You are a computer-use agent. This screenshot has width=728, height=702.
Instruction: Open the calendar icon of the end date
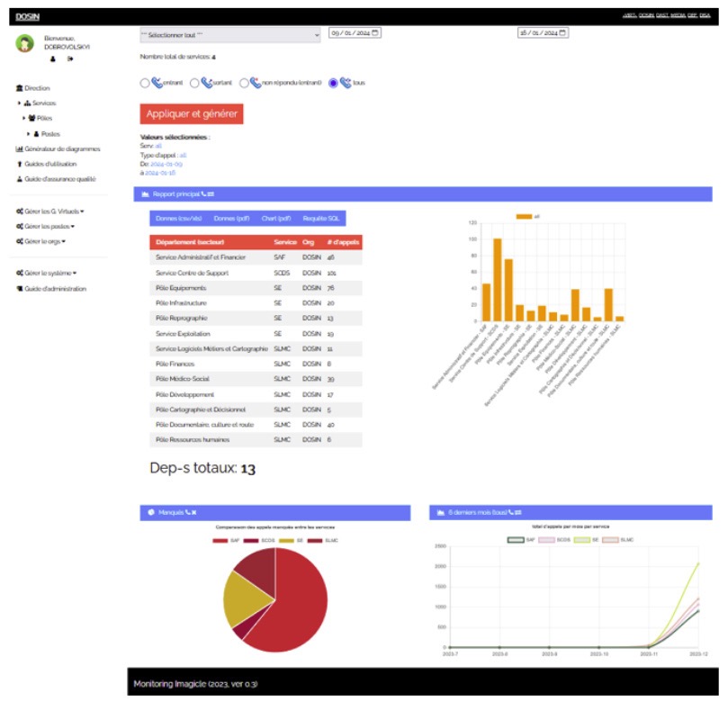pos(562,32)
